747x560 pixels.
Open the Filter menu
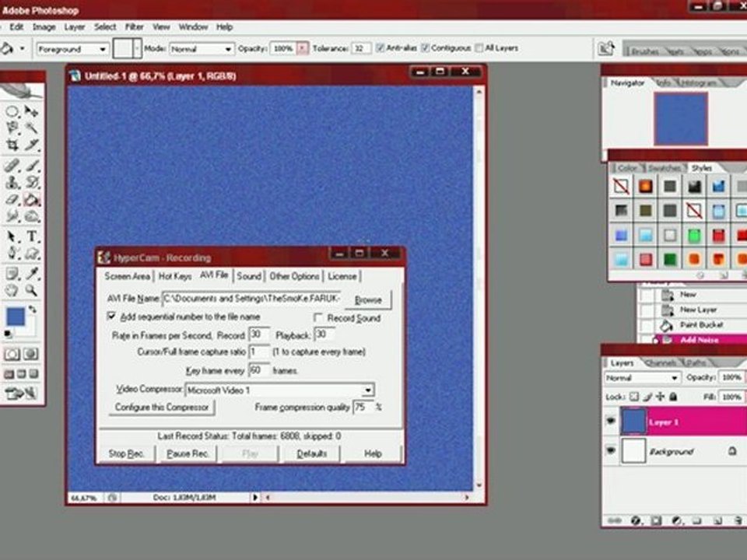(135, 26)
